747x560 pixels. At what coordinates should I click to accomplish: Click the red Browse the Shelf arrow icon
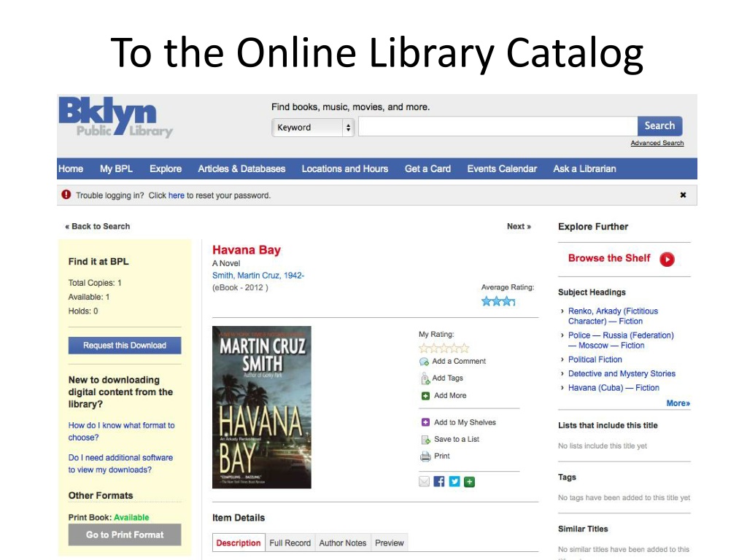tap(667, 259)
